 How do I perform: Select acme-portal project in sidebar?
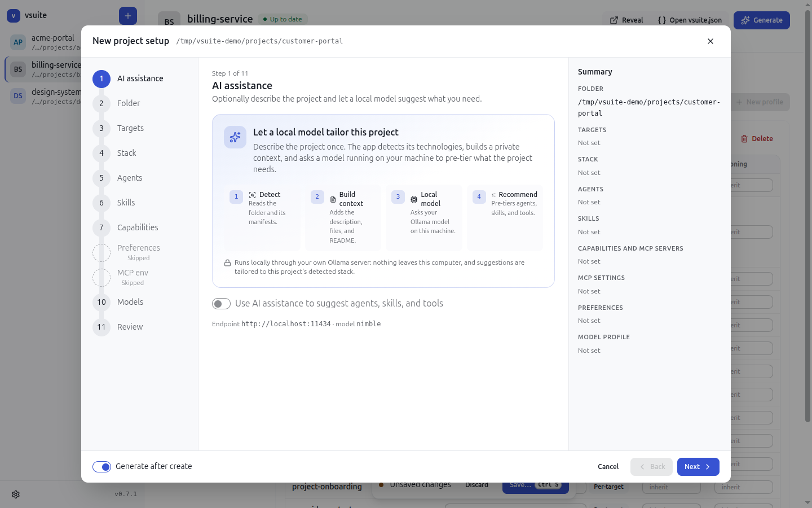[x=43, y=42]
